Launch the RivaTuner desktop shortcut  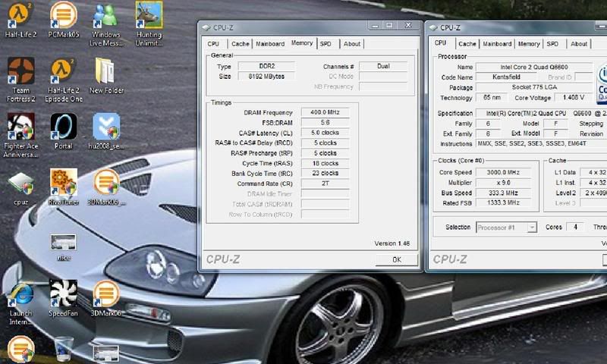pos(64,187)
